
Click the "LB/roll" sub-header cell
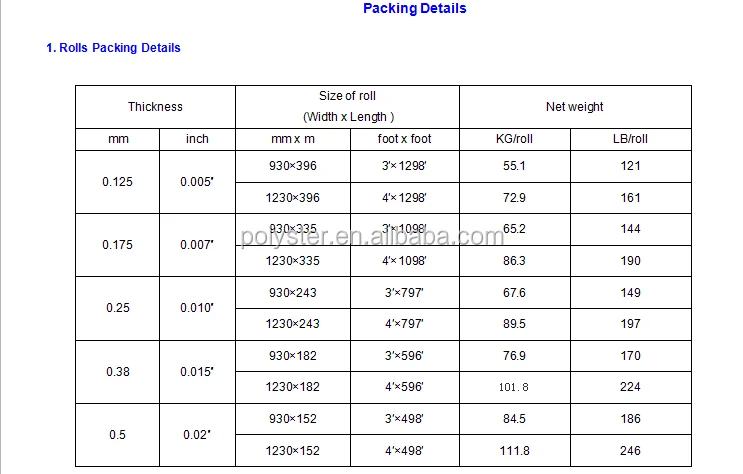pos(630,139)
